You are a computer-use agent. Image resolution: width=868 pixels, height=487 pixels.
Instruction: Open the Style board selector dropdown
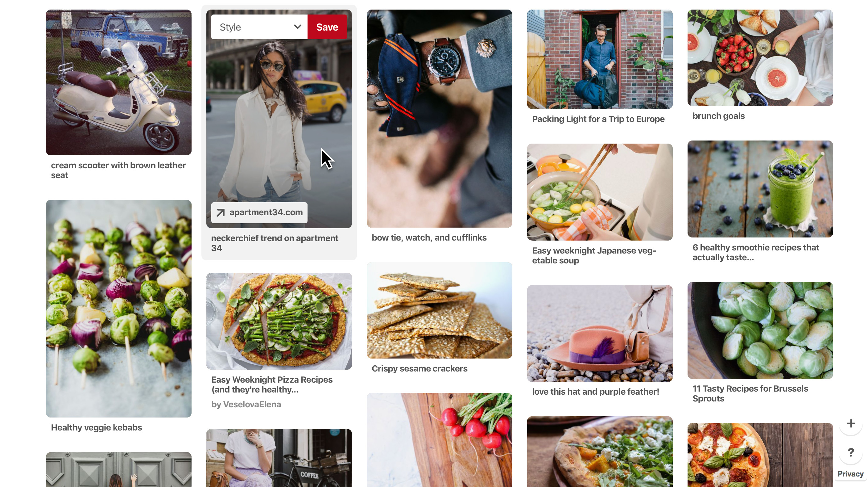tap(258, 27)
